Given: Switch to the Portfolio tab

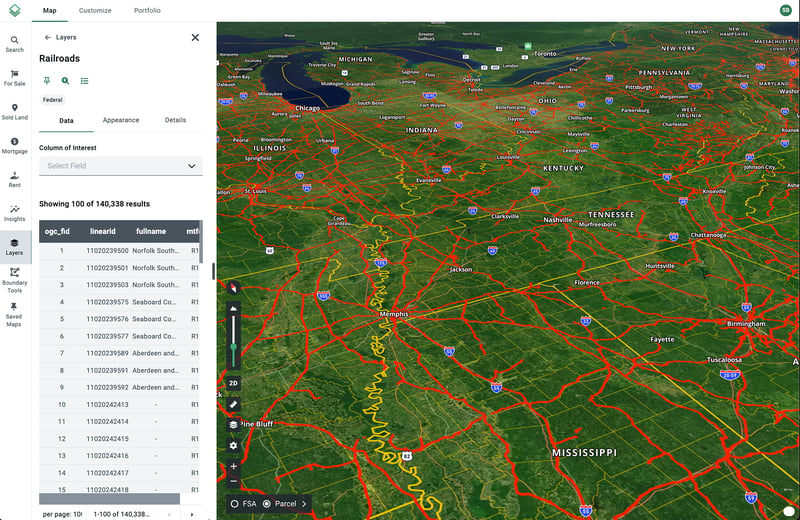Looking at the screenshot, I should (x=147, y=10).
